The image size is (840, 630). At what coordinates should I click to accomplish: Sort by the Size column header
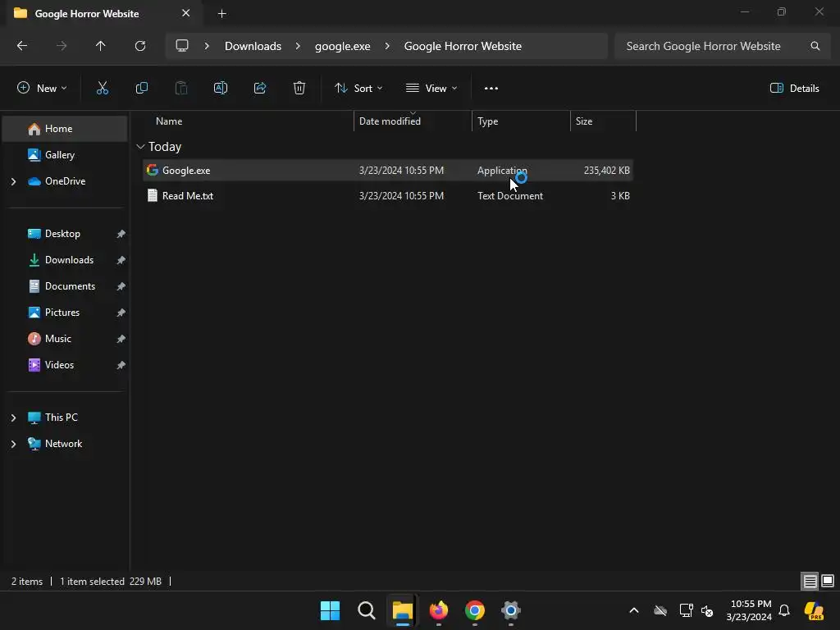pos(584,121)
